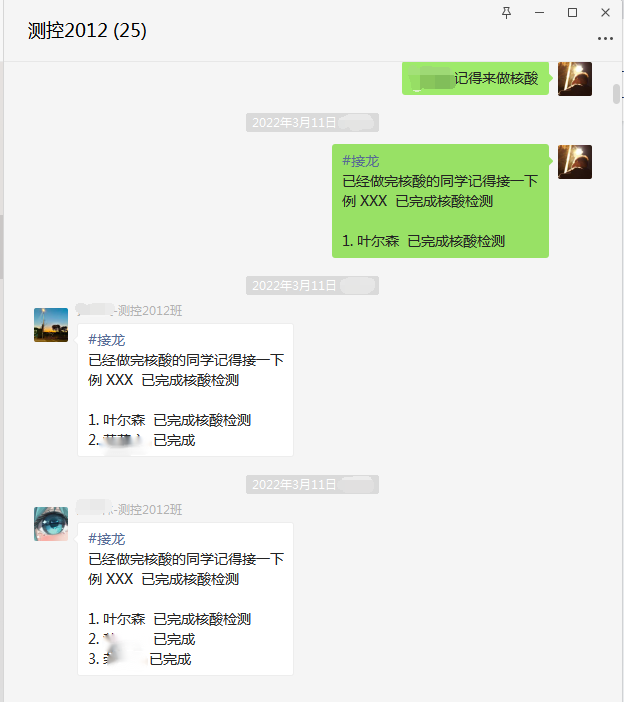624x702 pixels.
Task: Click the 测控2012 (25) group title
Action: tap(87, 30)
